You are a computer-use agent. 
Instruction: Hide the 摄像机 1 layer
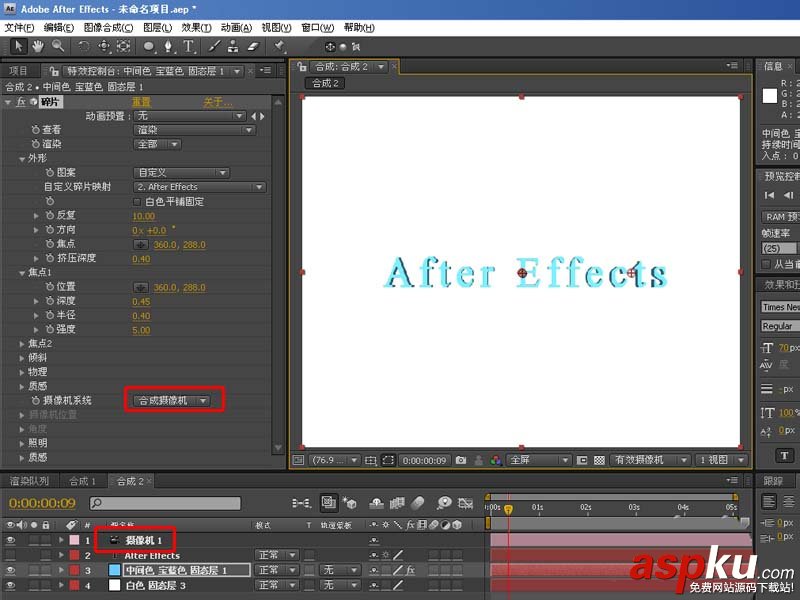[10, 540]
